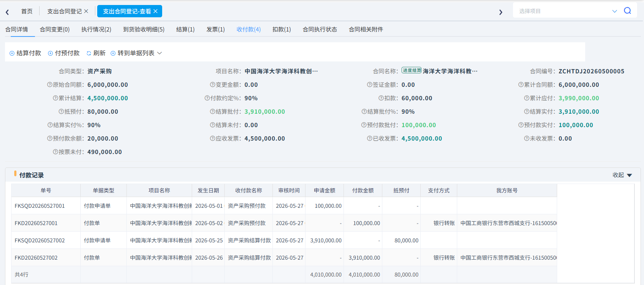
Task: Click the 预付款实付 value 100,000.00 link
Action: click(x=576, y=125)
